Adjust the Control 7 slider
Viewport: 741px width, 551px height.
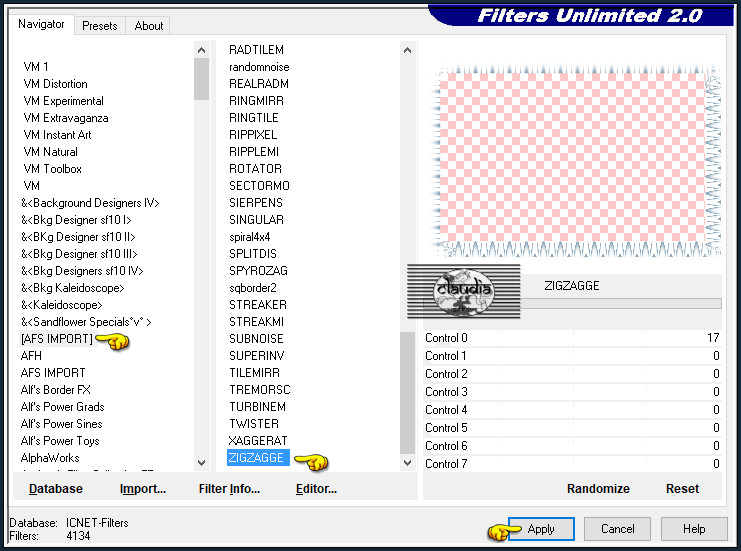572,464
